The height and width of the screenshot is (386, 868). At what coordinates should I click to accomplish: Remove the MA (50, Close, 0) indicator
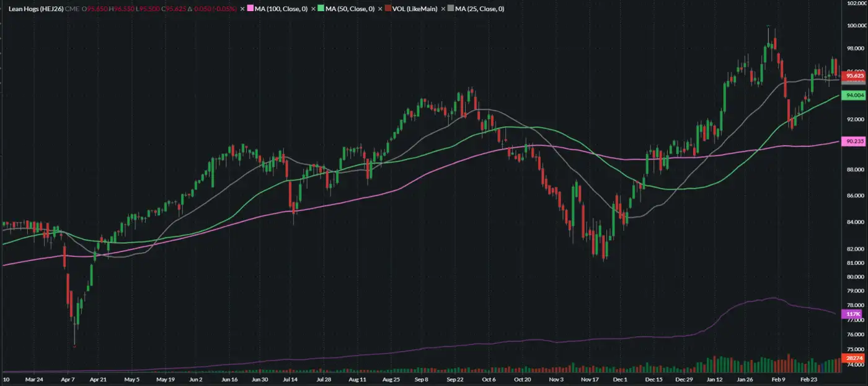314,9
